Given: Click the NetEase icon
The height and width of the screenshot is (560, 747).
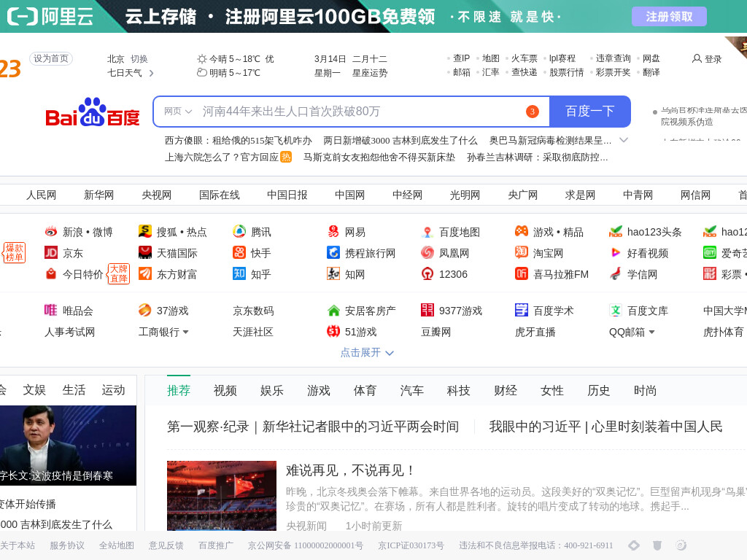Looking at the screenshot, I should click(x=333, y=231).
